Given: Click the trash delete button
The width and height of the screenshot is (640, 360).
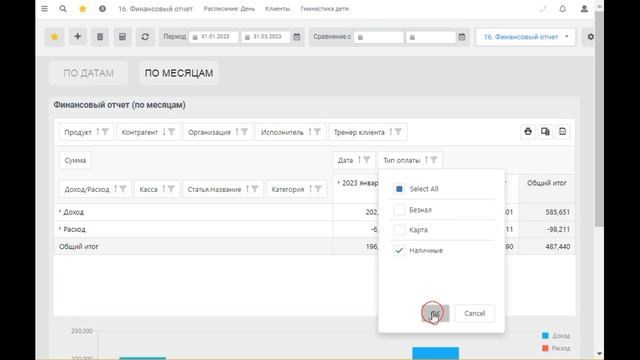Looking at the screenshot, I should (100, 37).
